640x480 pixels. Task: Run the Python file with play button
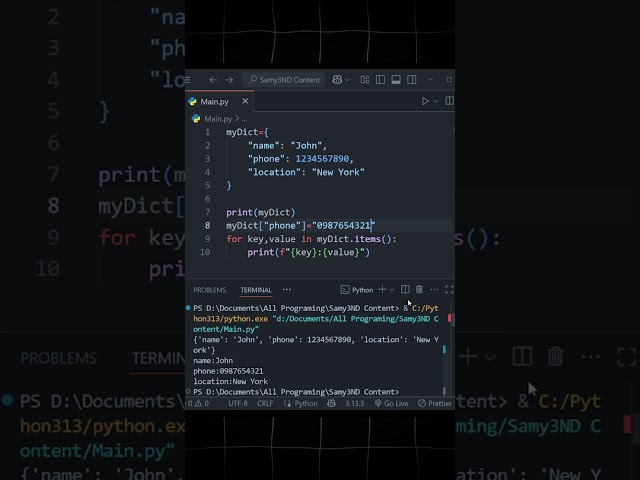[x=425, y=101]
